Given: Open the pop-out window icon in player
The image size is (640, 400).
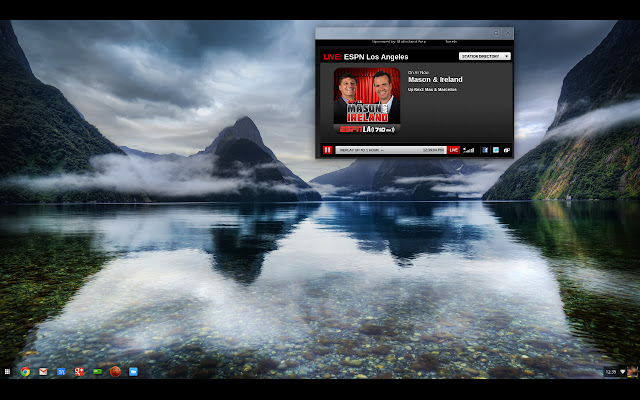Looking at the screenshot, I should pos(507,150).
